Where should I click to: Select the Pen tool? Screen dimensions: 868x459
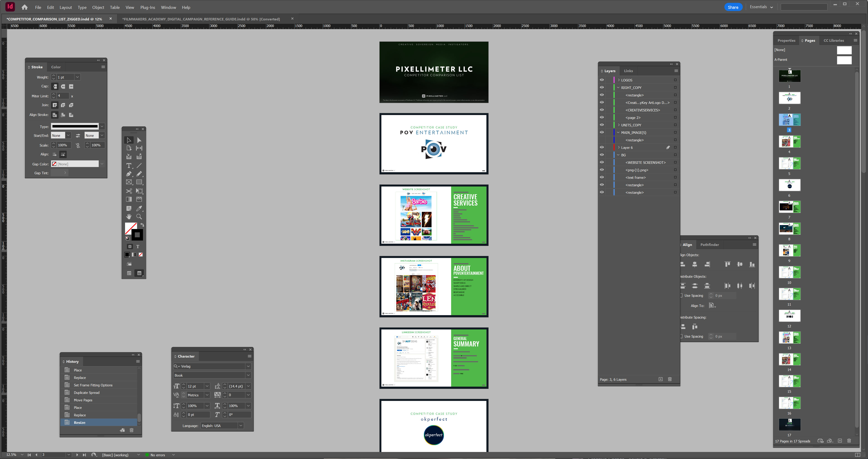pos(129,174)
